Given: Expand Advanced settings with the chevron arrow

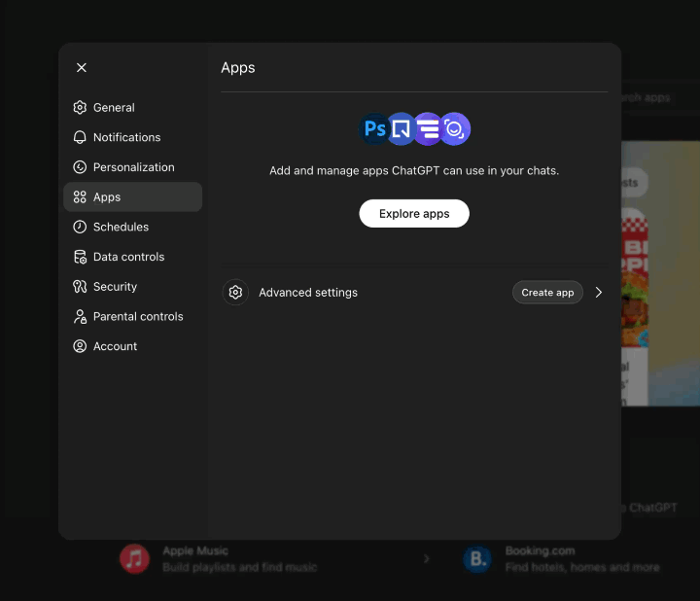Looking at the screenshot, I should [599, 293].
